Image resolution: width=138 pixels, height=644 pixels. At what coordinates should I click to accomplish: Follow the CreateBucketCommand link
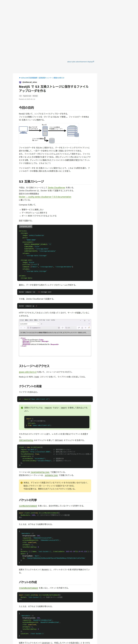click(x=29, y=588)
